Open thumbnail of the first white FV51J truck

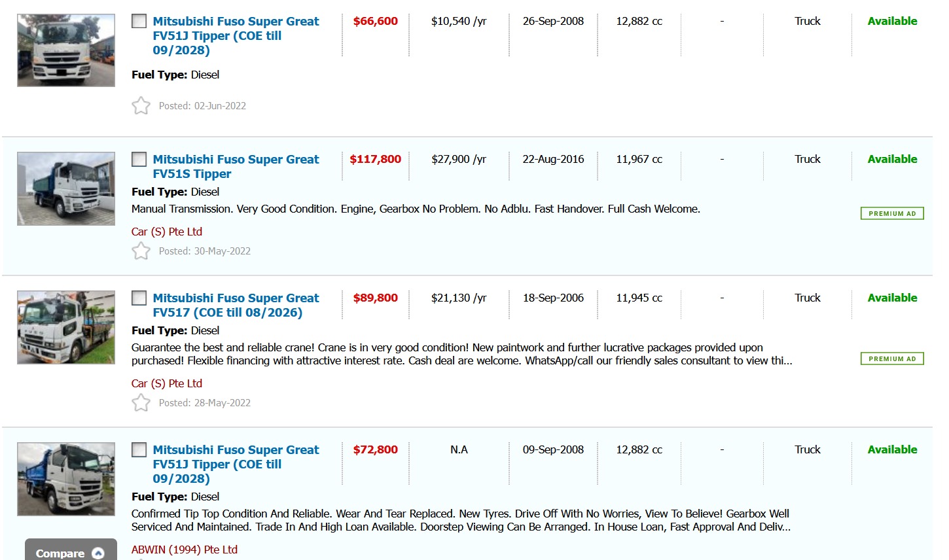(x=66, y=50)
